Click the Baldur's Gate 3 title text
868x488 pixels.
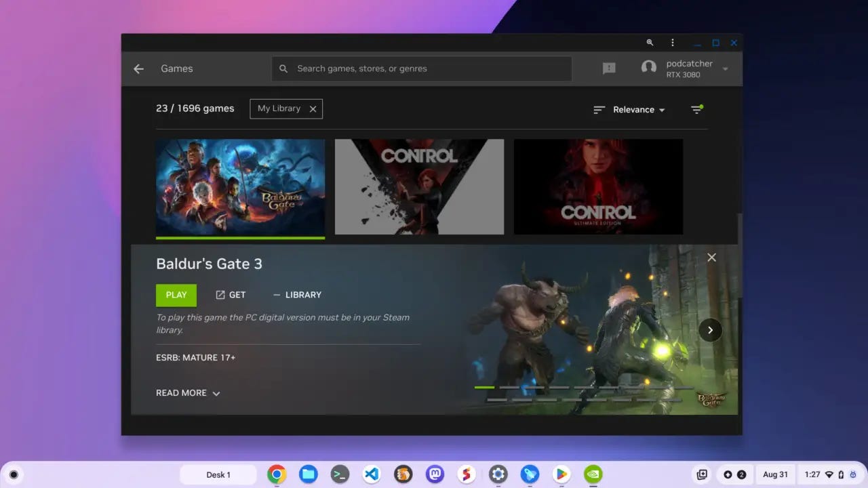pos(209,264)
